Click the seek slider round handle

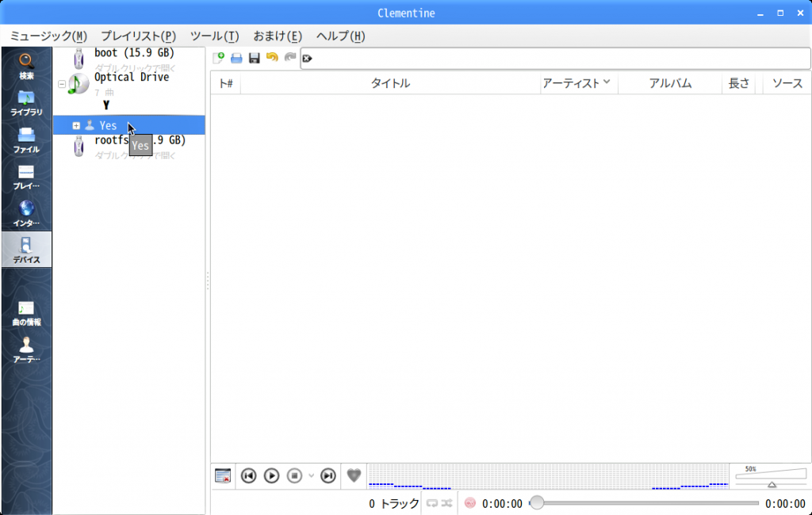coord(537,503)
